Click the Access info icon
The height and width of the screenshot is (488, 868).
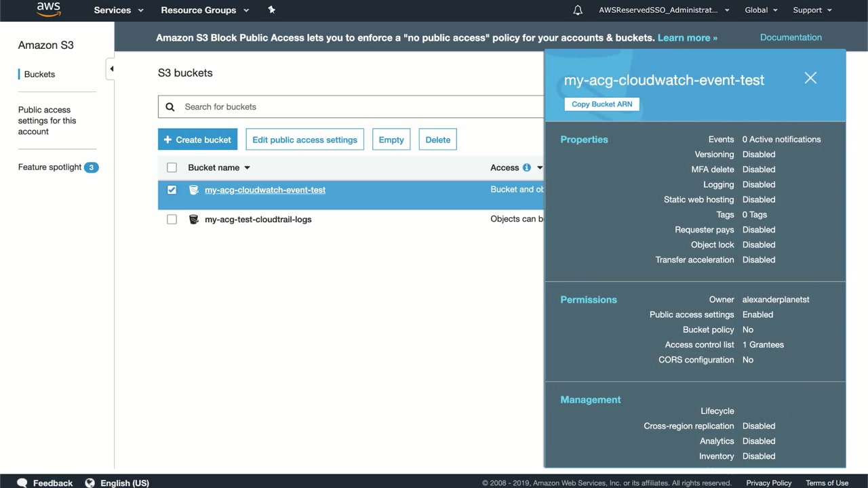pyautogui.click(x=526, y=167)
